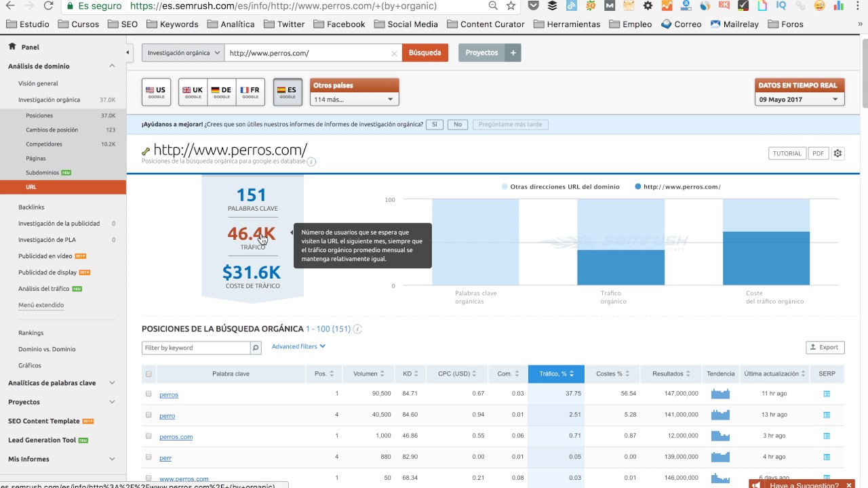Click trend chart for perros keyword
868x488 pixels.
click(720, 394)
